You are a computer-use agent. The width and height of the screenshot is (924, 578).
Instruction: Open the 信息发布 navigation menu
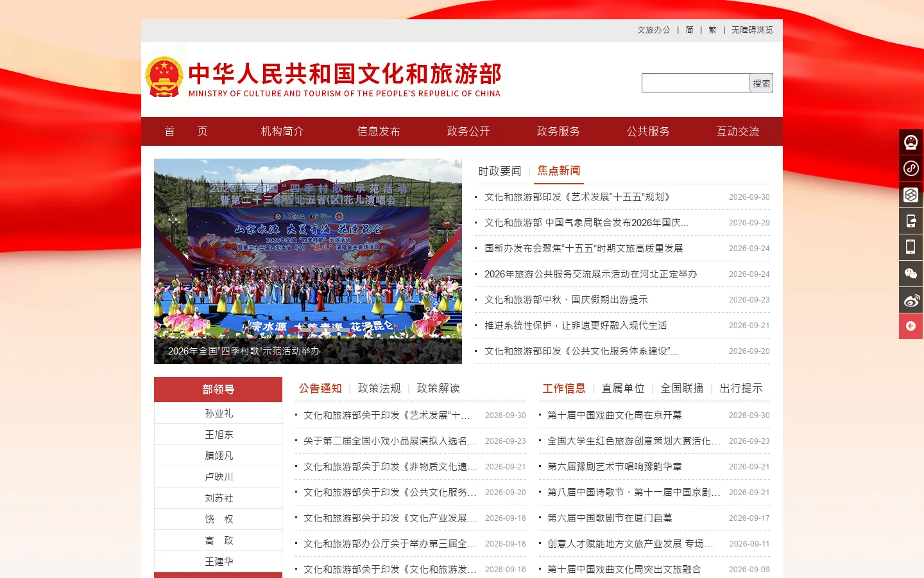[379, 132]
